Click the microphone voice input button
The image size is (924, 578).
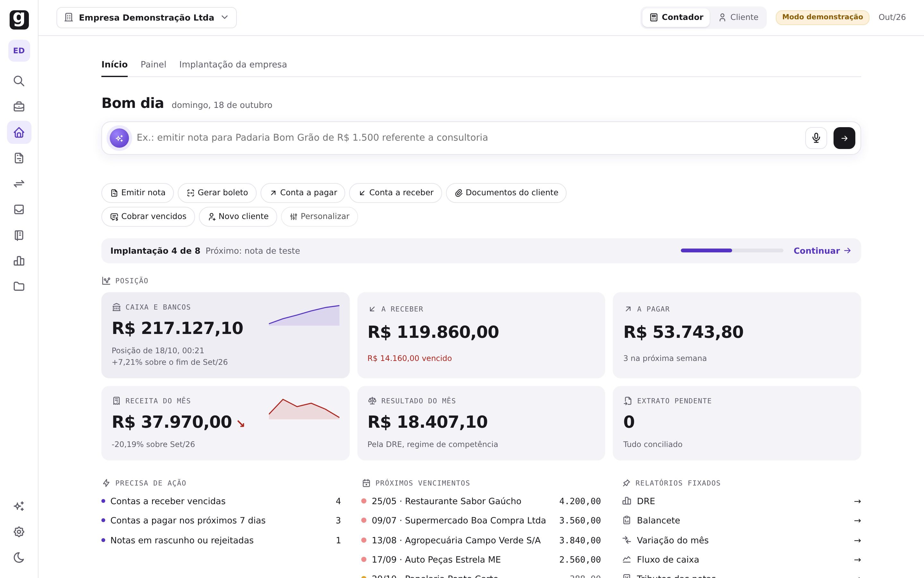pos(816,138)
